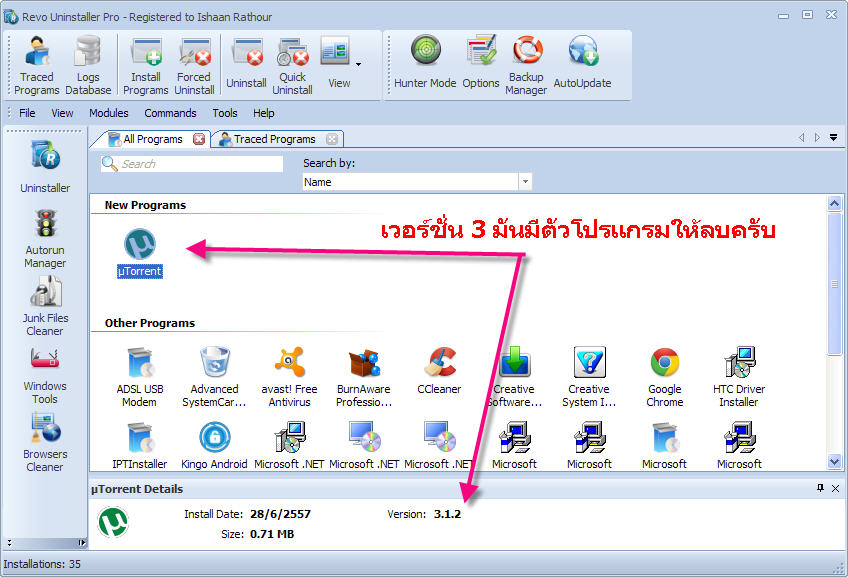Click the New Programs group header

coord(145,205)
